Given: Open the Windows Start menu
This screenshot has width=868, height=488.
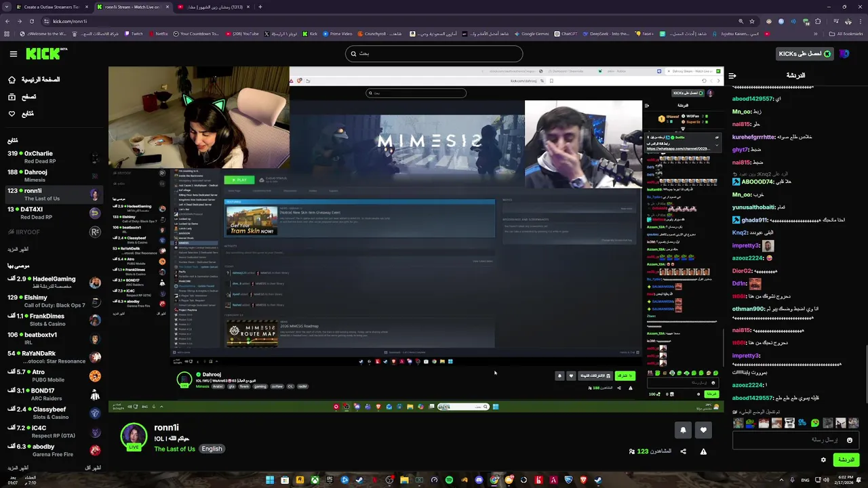Looking at the screenshot, I should click(270, 480).
